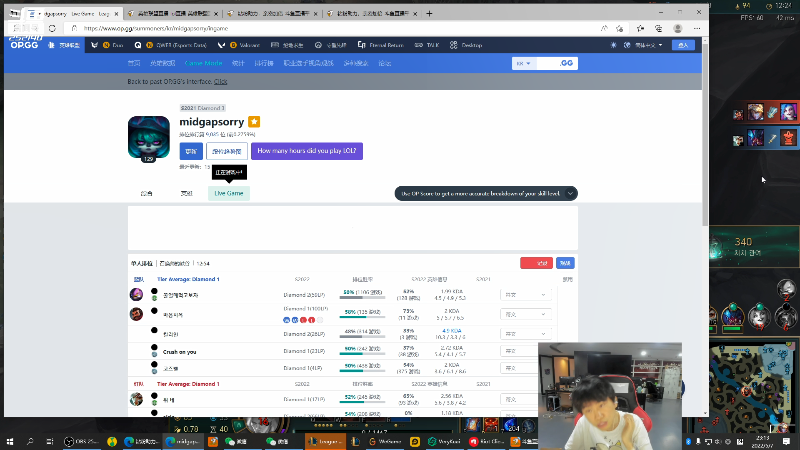Switch to the middle tab left of Live Game

pos(186,193)
